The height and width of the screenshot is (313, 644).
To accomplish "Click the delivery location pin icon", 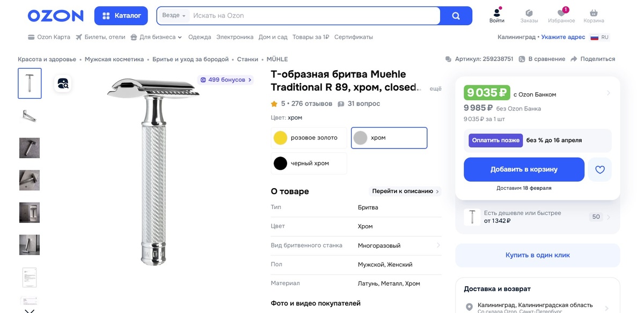I will [x=470, y=307].
